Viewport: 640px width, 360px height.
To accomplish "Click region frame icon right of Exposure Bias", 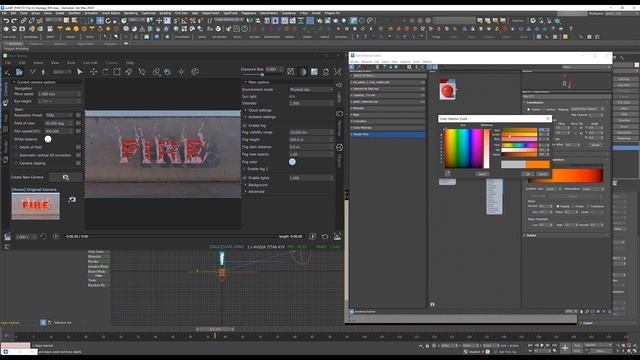I will click(x=291, y=72).
